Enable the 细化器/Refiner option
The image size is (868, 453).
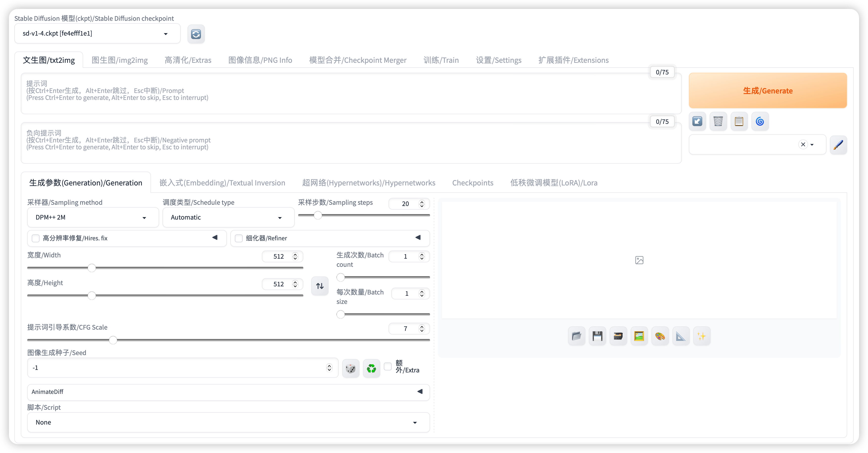239,238
